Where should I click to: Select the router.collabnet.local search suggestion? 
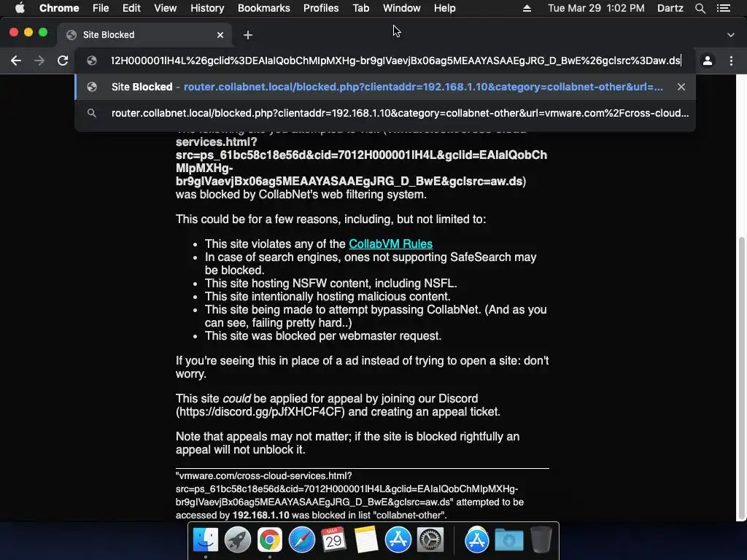pos(385,113)
